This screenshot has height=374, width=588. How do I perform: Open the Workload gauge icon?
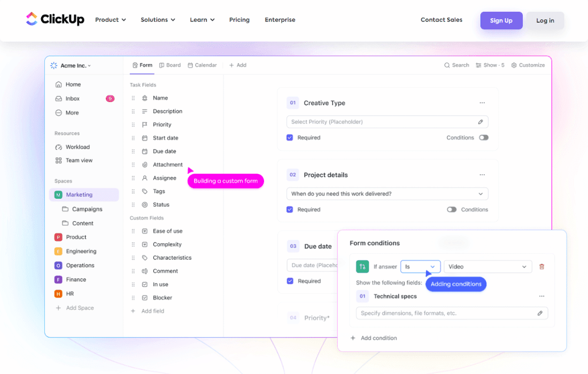(58, 147)
